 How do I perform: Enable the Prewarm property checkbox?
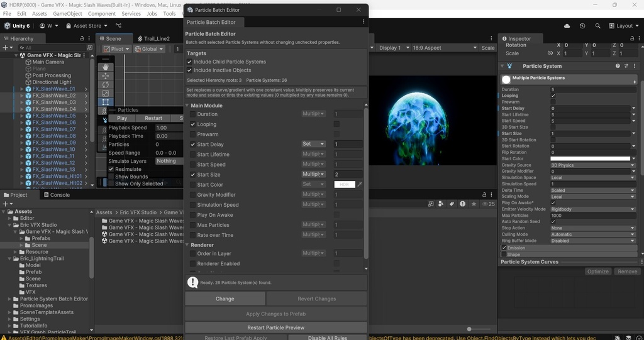pos(192,134)
